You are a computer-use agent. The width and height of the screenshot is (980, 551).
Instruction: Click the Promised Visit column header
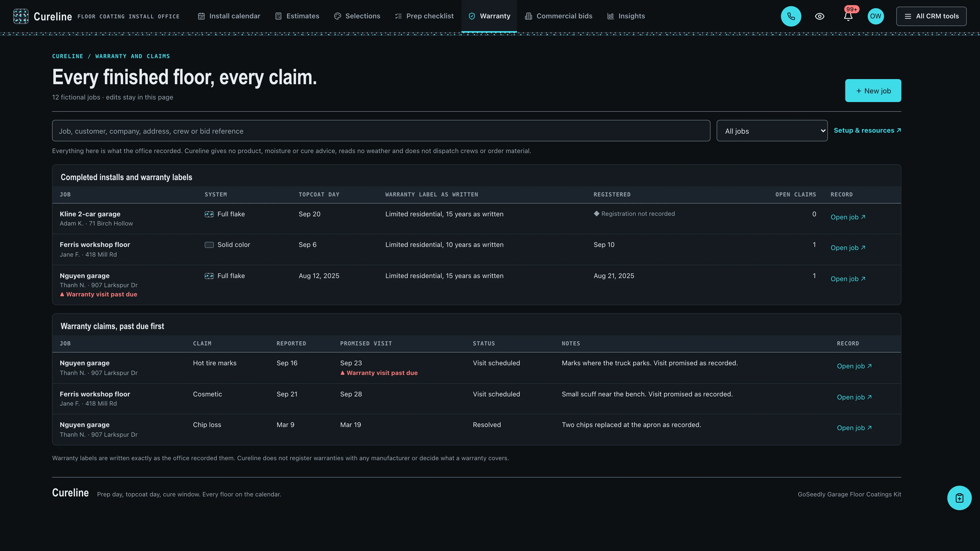coord(366,343)
